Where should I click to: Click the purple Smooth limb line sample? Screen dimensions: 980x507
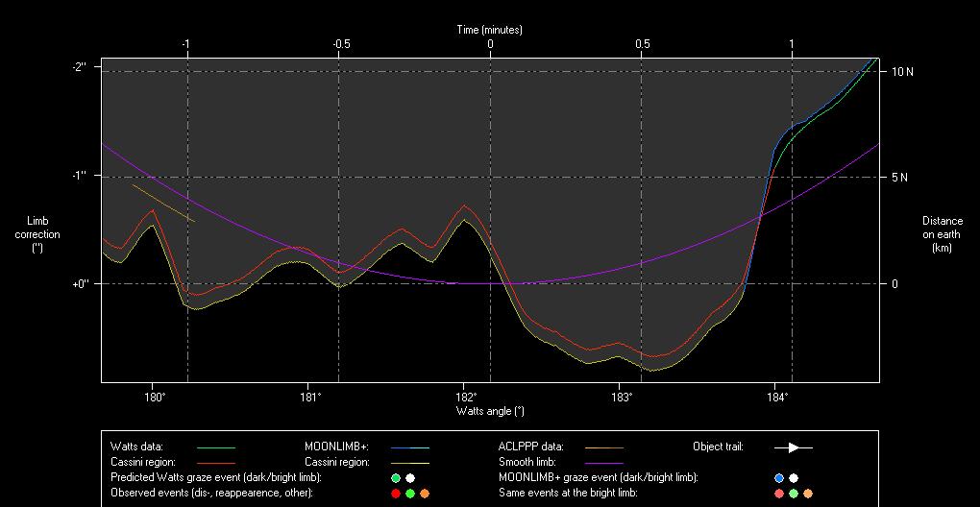coord(603,463)
